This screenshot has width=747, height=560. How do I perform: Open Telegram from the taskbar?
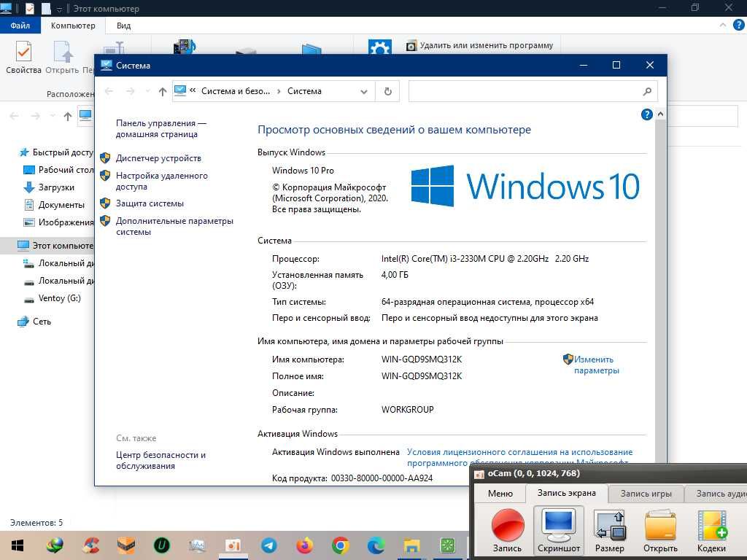pyautogui.click(x=268, y=545)
